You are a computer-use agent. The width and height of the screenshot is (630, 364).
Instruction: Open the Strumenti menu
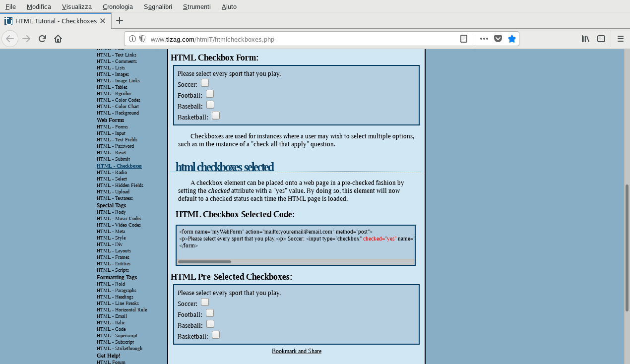tap(196, 6)
